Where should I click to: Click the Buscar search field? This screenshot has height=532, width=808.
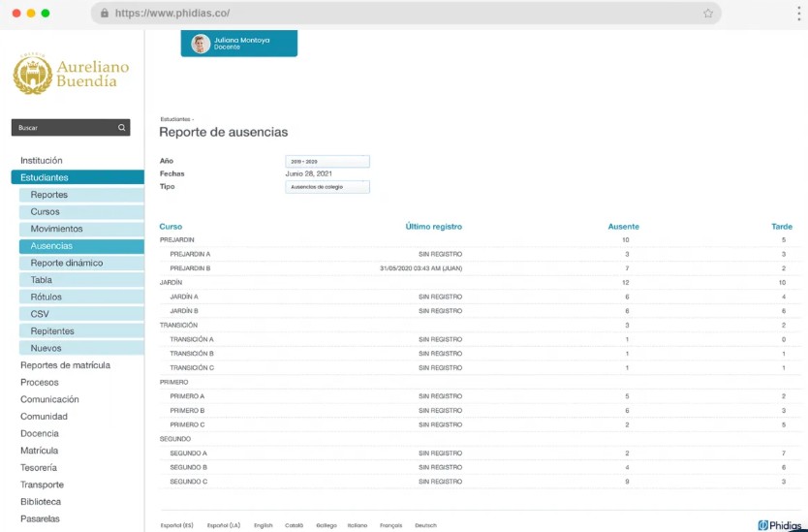pyautogui.click(x=63, y=128)
